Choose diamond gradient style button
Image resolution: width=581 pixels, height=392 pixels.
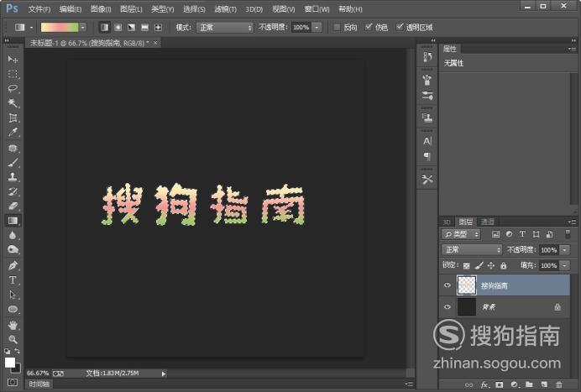pos(158,28)
